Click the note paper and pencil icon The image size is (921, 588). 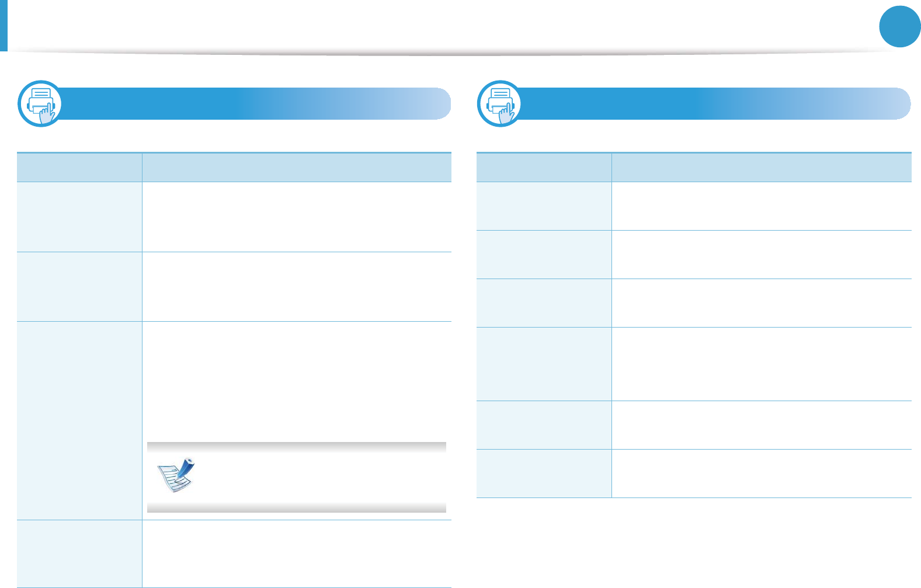point(176,475)
